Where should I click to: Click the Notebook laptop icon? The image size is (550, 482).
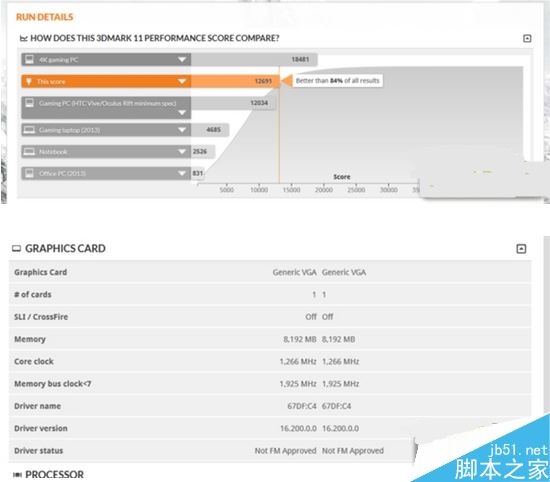(x=29, y=152)
